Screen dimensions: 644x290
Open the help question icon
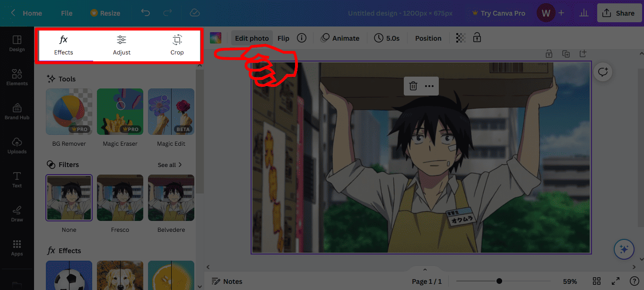coord(635,281)
